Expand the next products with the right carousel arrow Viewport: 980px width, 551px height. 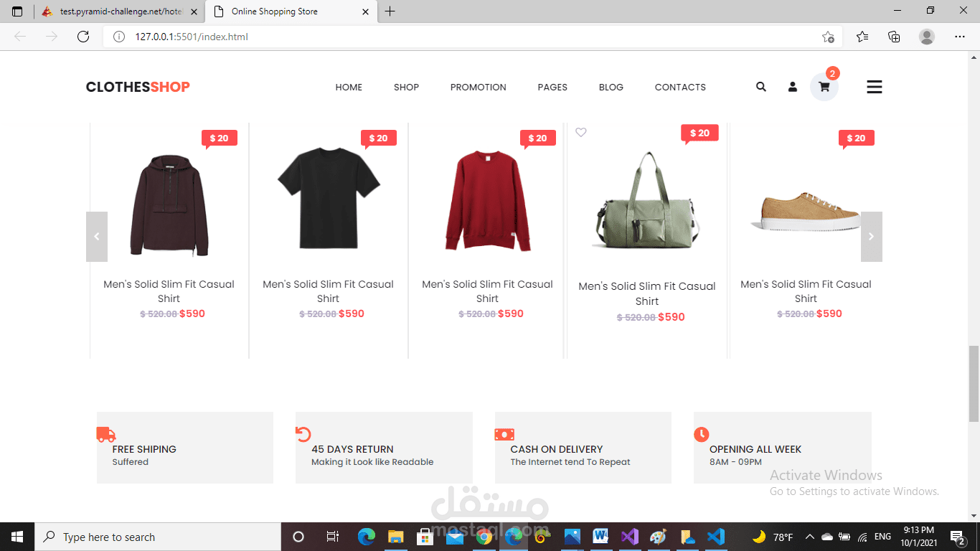tap(871, 236)
